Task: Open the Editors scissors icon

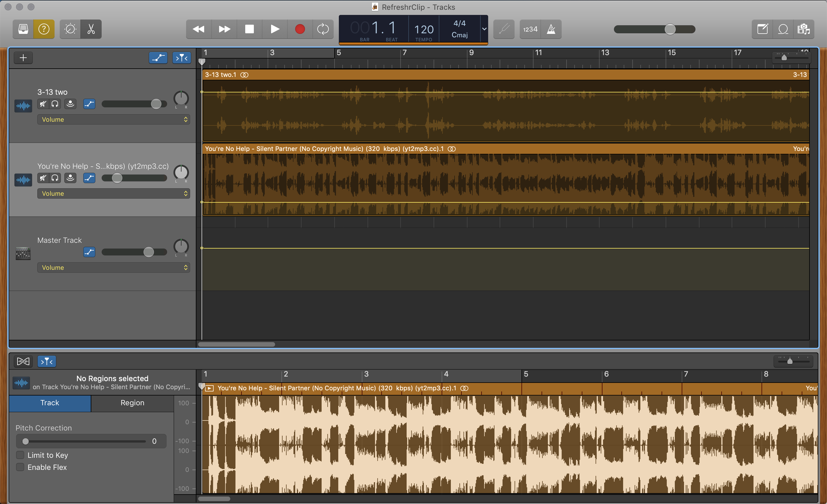Action: tap(91, 29)
